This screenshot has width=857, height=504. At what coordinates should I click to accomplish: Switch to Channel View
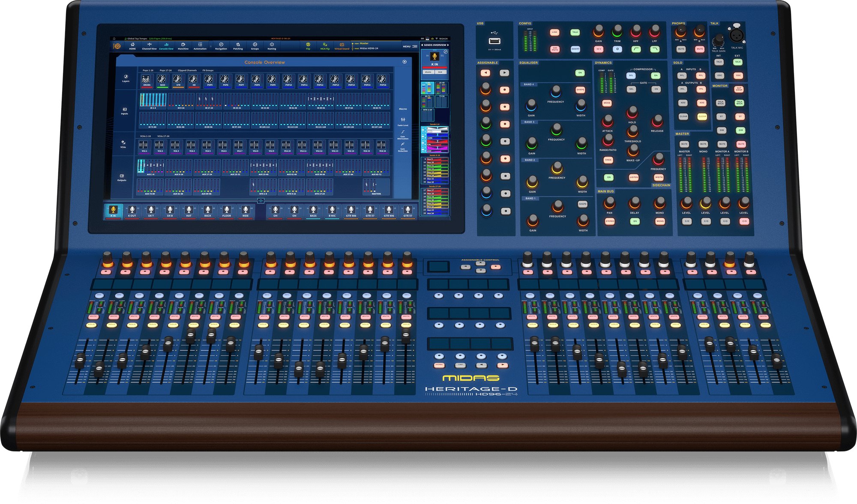coord(149,47)
